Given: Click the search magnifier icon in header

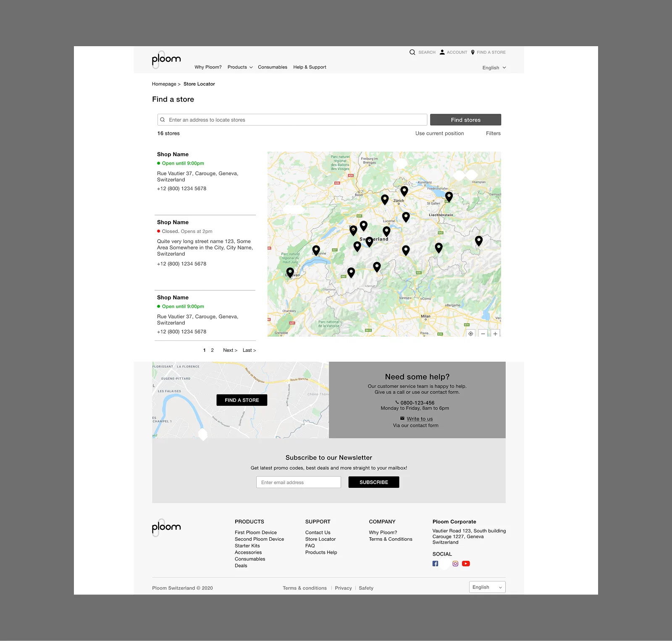Looking at the screenshot, I should click(412, 52).
